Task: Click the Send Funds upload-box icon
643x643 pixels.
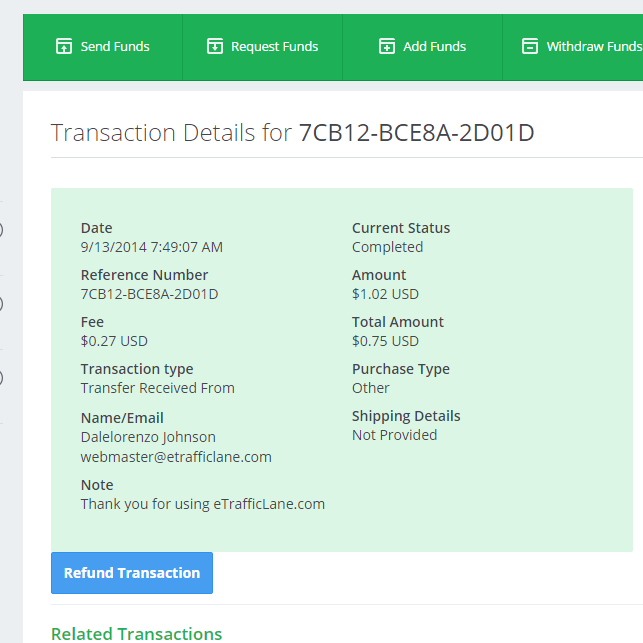Action: pos(64,46)
